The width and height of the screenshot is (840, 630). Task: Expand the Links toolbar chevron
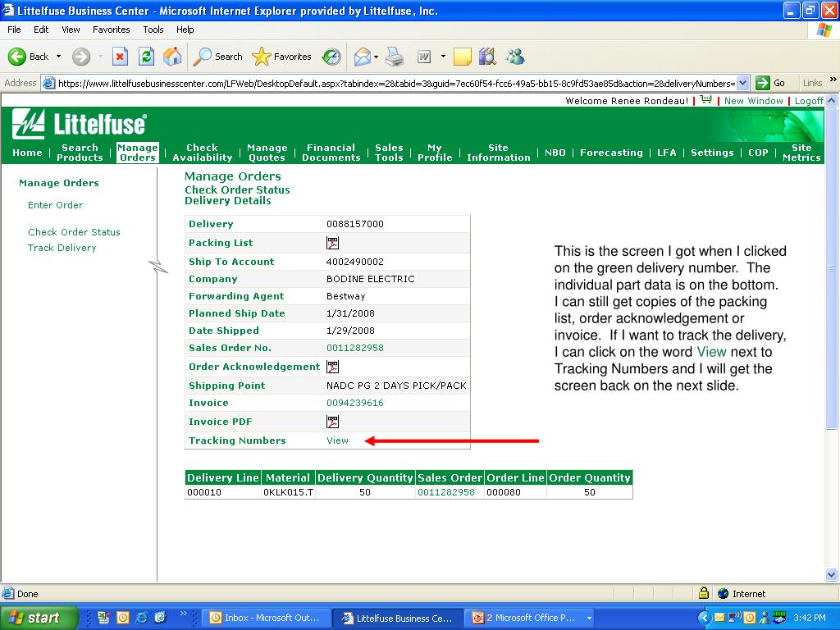tap(833, 80)
